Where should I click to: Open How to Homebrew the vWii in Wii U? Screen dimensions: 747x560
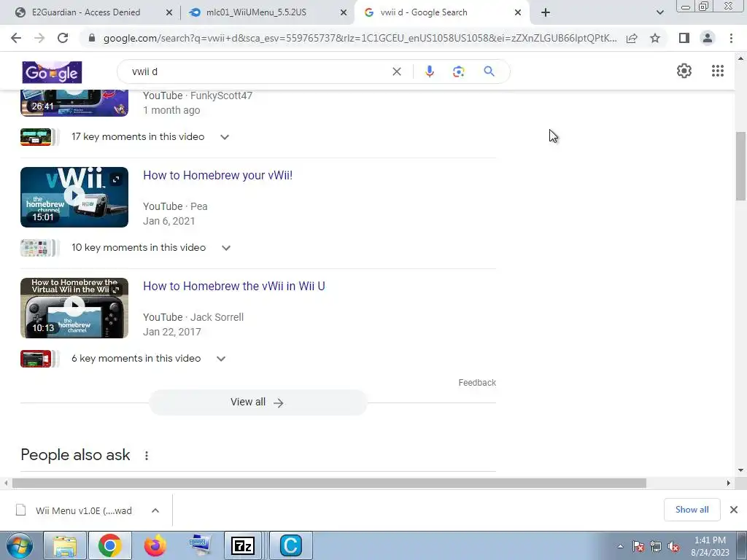(234, 286)
